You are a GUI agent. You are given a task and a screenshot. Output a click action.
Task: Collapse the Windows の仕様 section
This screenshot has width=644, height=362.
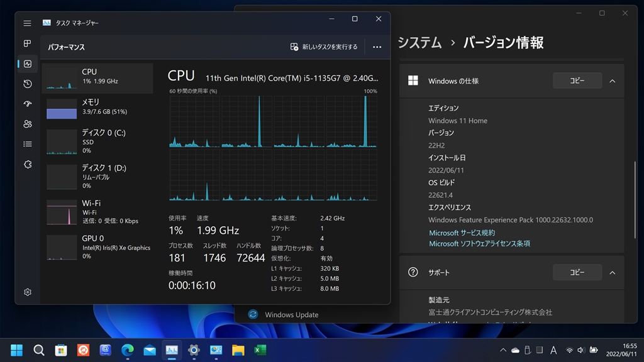click(613, 81)
